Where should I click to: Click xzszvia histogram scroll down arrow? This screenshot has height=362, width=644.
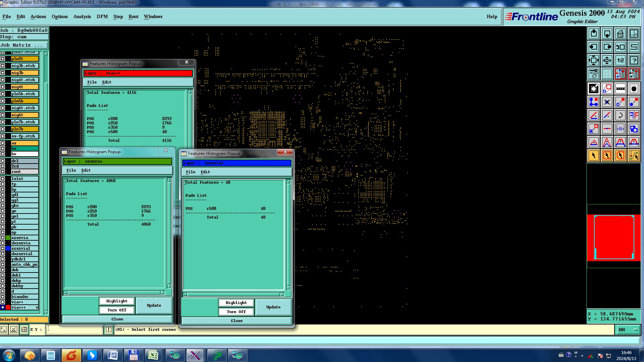pyautogui.click(x=169, y=286)
